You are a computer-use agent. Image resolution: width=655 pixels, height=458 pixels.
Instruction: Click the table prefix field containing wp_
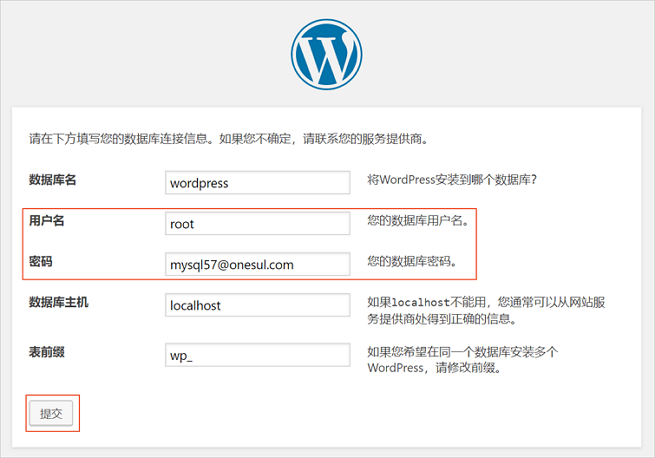[258, 355]
